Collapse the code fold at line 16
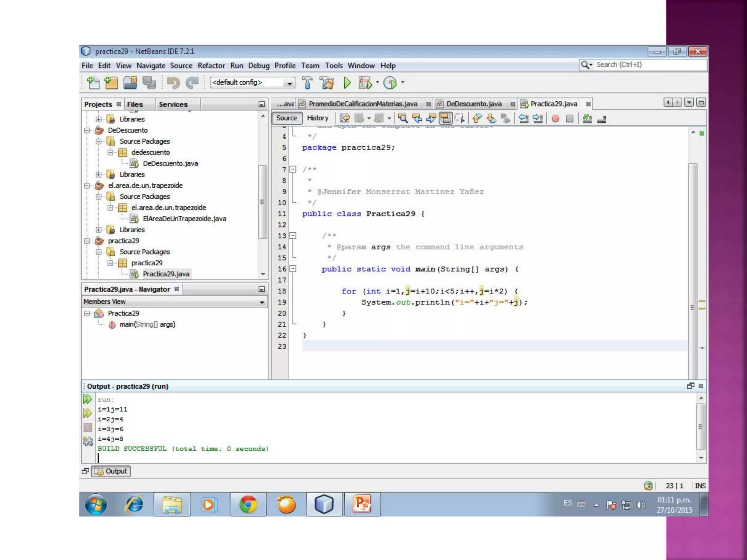Image resolution: width=747 pixels, height=560 pixels. click(x=293, y=269)
